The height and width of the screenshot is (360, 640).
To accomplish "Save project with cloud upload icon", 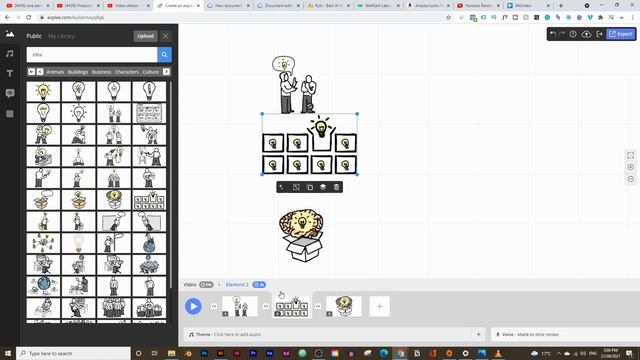I will pos(586,34).
